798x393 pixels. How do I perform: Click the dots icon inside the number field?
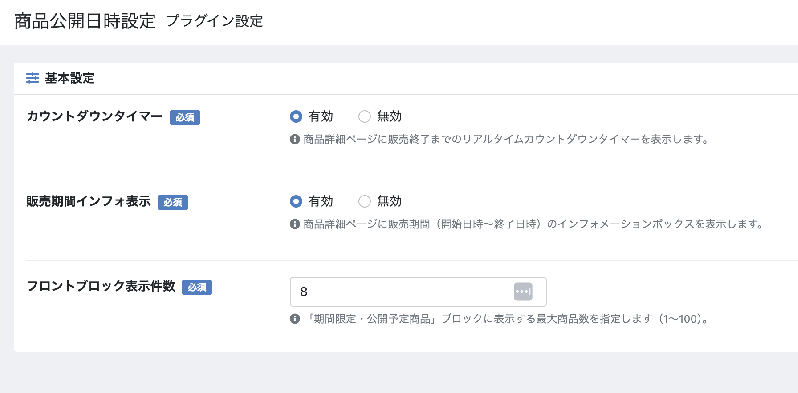(x=523, y=292)
